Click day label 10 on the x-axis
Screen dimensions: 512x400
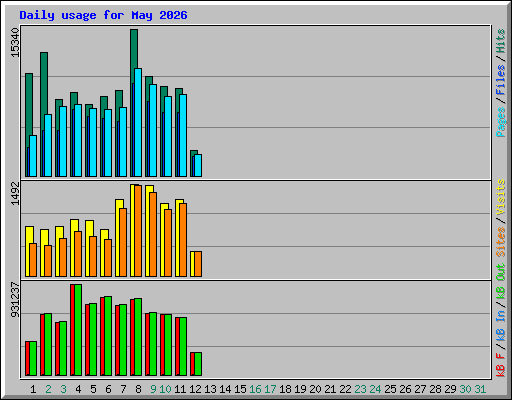(x=165, y=389)
